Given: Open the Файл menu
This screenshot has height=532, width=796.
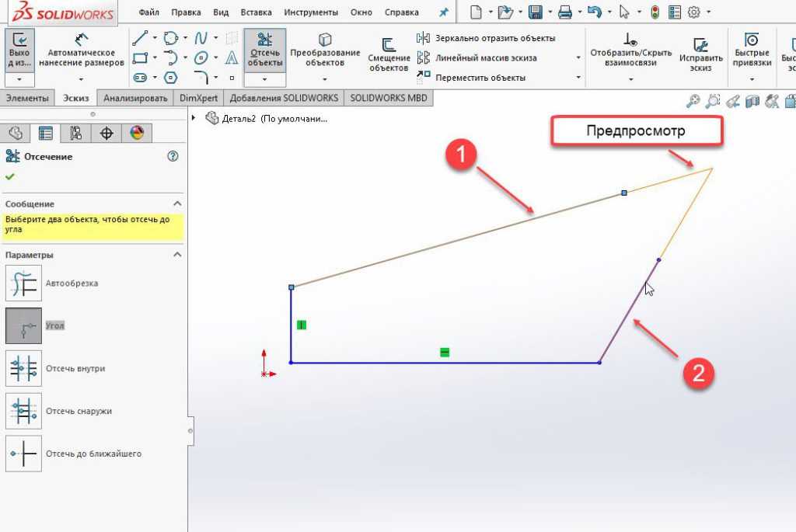Looking at the screenshot, I should 148,12.
